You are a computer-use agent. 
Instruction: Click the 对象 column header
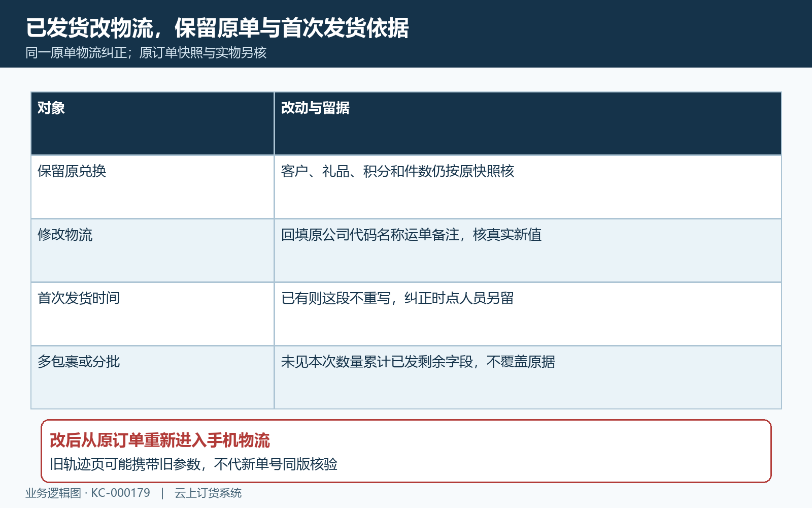tap(152, 123)
